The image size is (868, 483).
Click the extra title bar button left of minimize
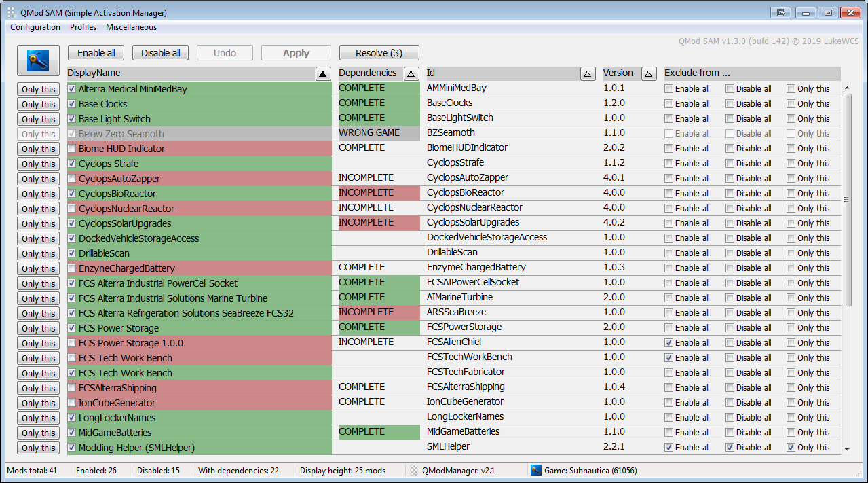point(782,12)
